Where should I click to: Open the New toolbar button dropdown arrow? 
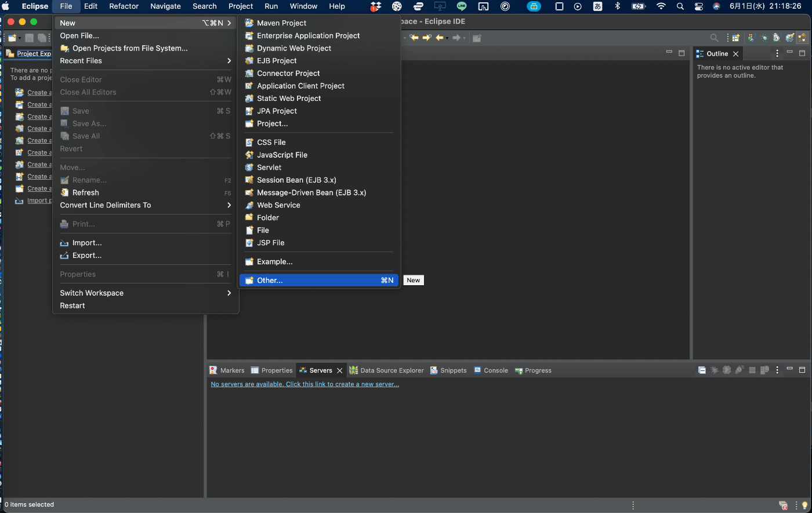click(20, 38)
